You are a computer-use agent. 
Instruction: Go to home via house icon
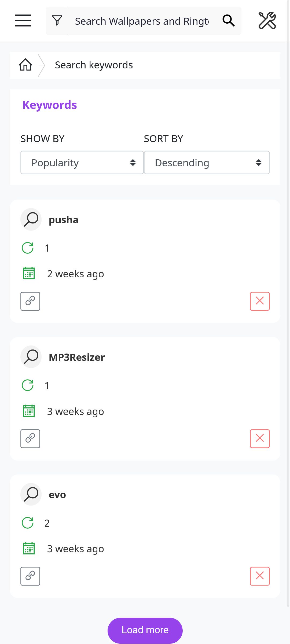25,65
